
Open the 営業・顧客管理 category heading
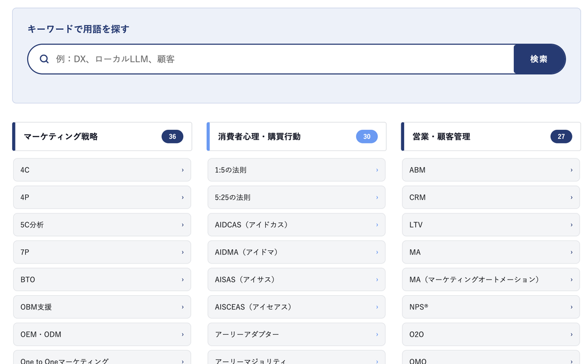point(491,137)
